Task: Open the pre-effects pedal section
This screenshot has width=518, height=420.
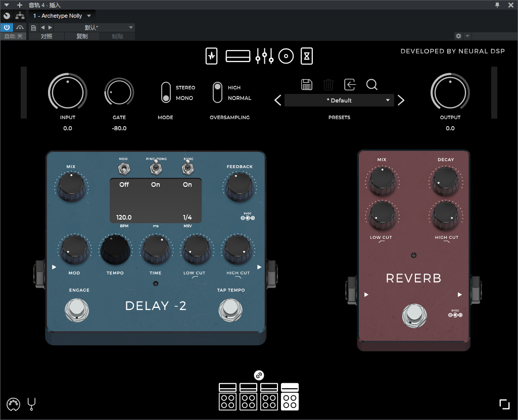Action: click(211, 56)
